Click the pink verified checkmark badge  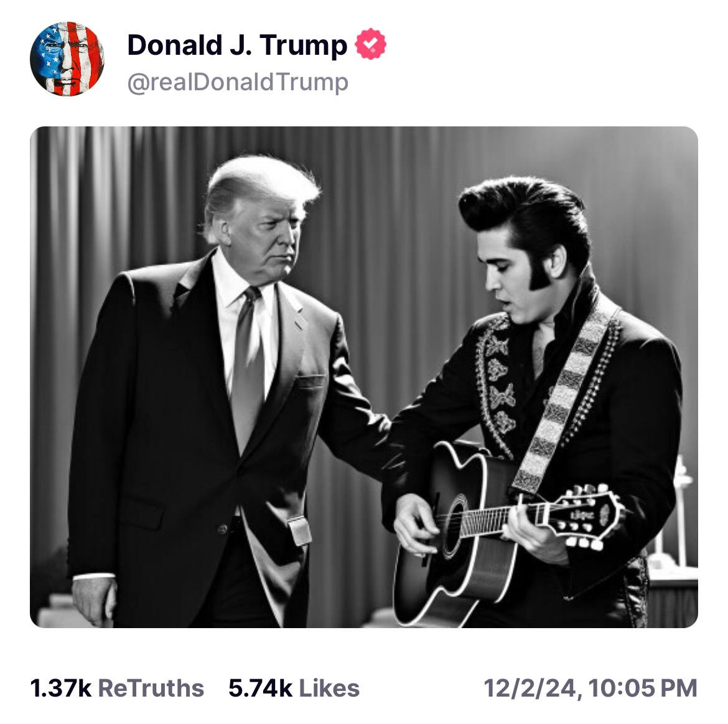coord(370,45)
